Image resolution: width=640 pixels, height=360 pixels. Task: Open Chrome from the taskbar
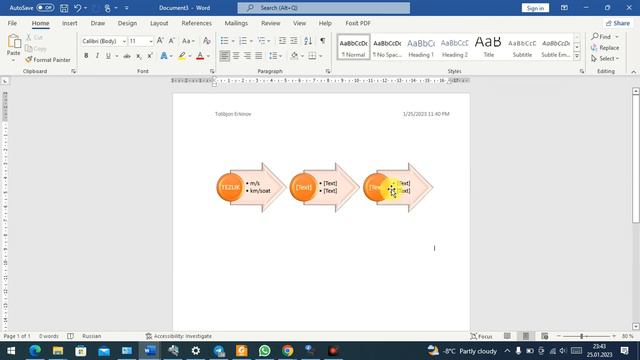[x=287, y=351]
